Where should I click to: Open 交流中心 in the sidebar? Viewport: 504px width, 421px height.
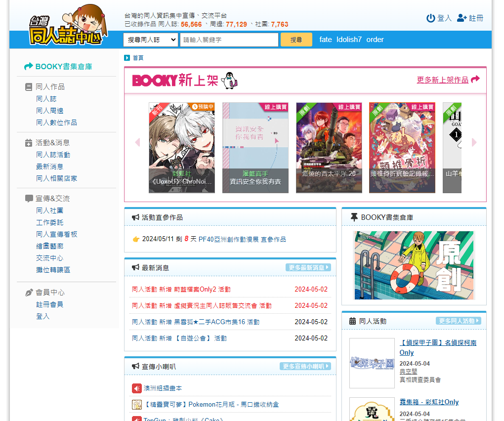(50, 258)
